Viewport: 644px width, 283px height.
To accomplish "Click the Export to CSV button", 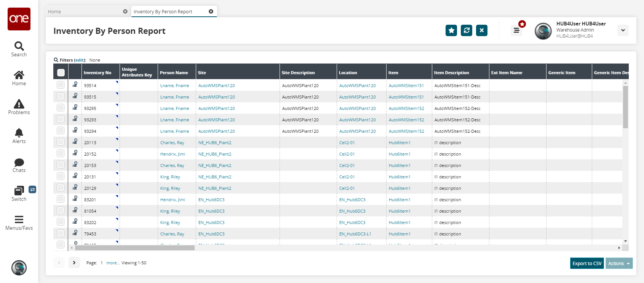I will point(586,263).
